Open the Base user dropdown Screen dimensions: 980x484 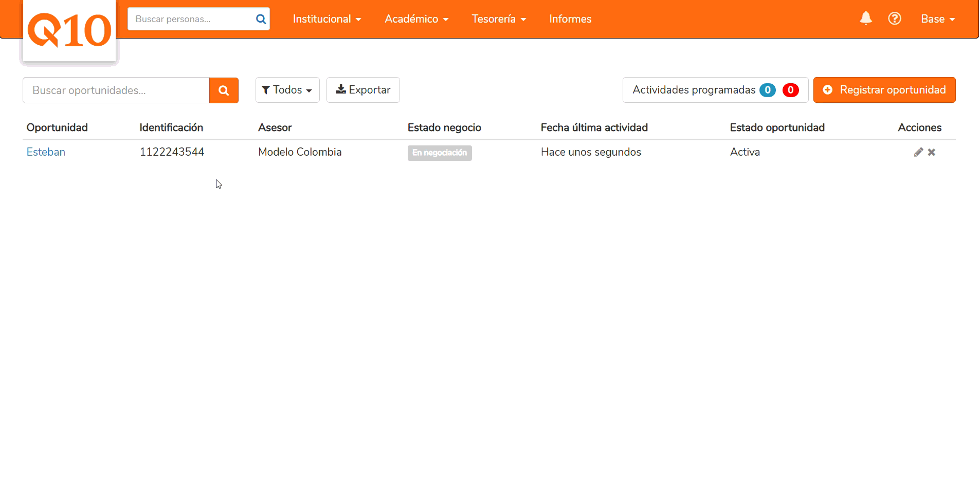coord(938,19)
